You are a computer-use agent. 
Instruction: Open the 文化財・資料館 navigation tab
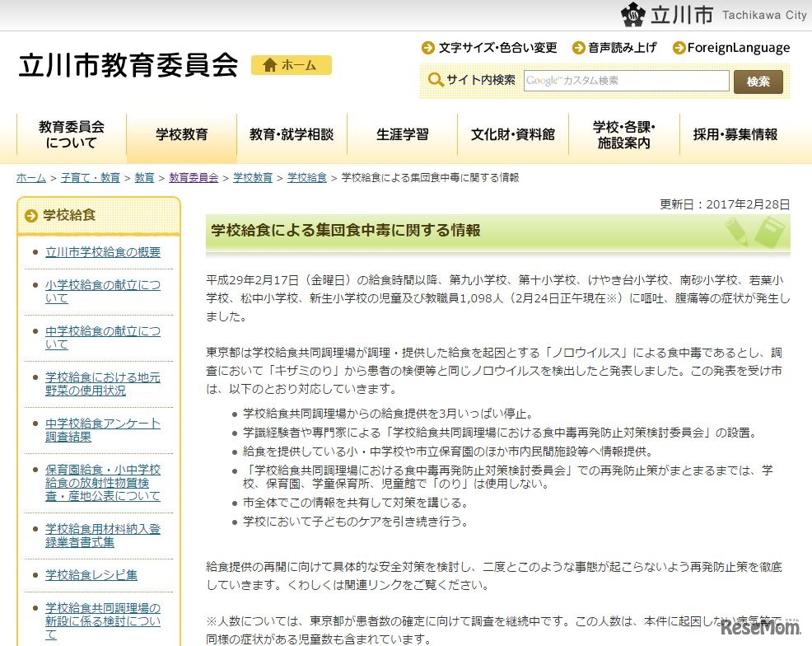point(512,135)
